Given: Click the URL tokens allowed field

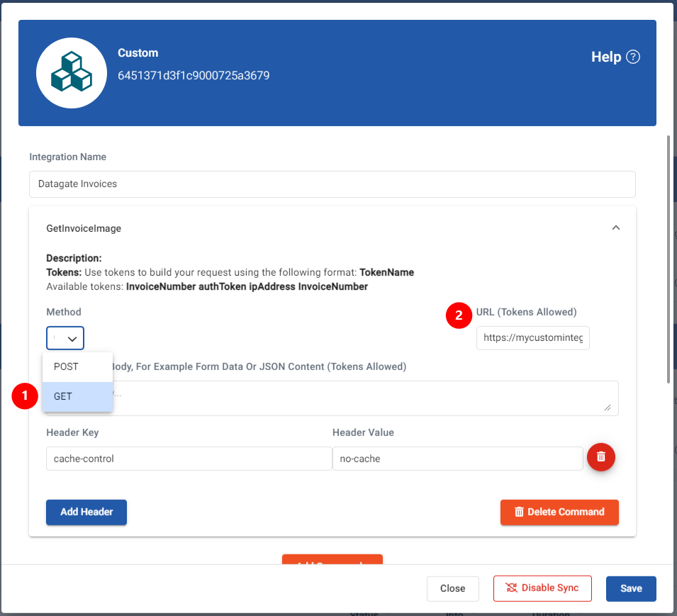Looking at the screenshot, I should pyautogui.click(x=532, y=338).
